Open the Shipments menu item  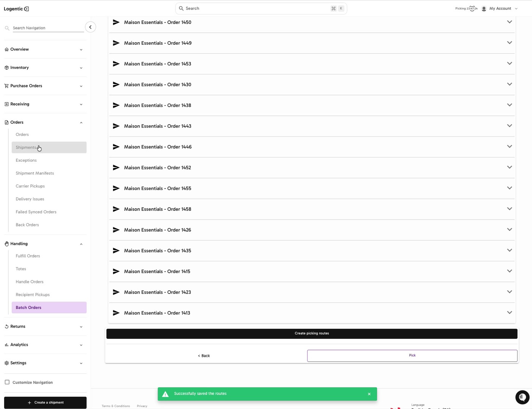[49, 147]
